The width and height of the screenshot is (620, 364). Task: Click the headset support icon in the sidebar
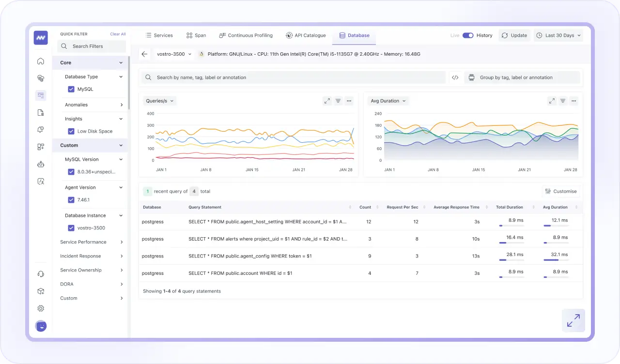click(41, 273)
